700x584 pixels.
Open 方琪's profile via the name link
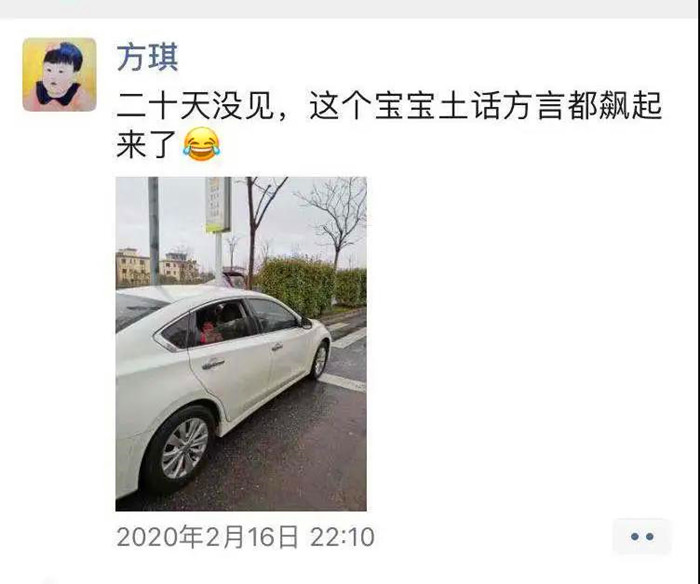point(147,58)
